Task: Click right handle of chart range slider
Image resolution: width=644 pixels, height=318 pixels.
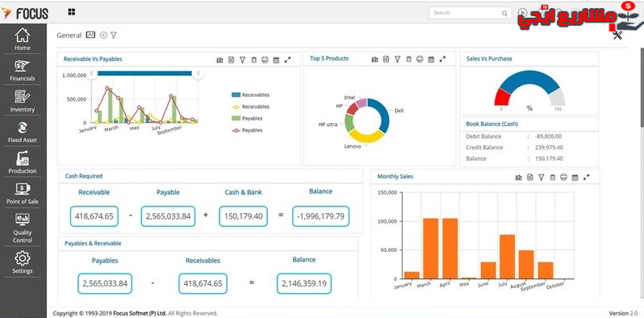Action: (198, 73)
